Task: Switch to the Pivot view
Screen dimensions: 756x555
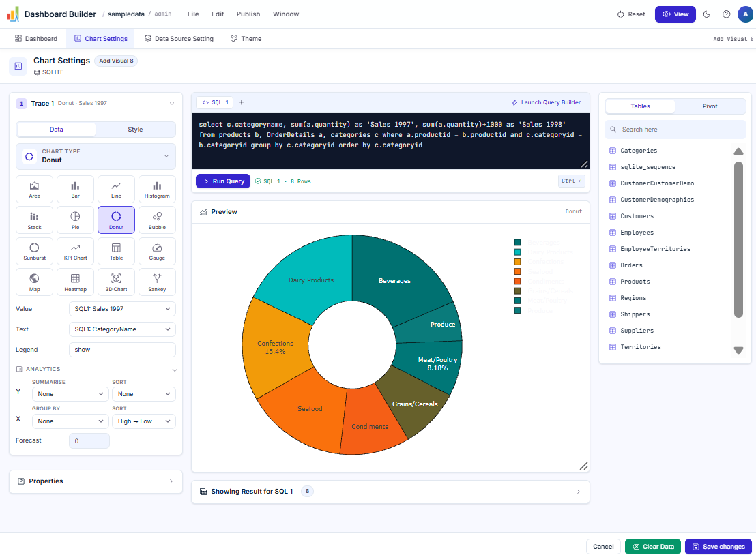Action: (710, 106)
